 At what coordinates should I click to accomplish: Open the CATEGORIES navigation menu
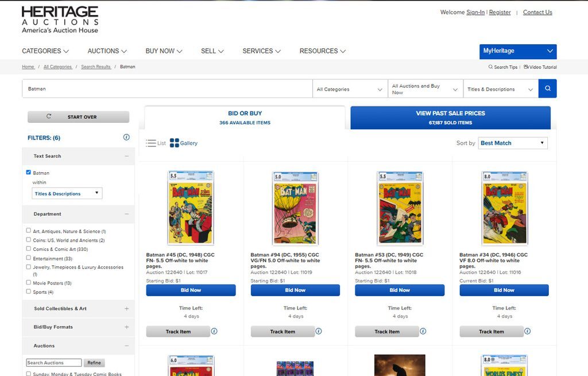[45, 51]
